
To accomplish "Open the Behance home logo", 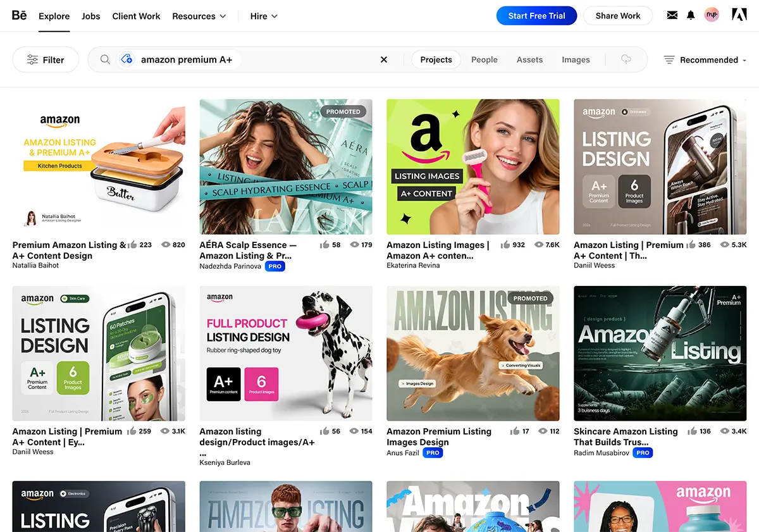I will click(20, 15).
